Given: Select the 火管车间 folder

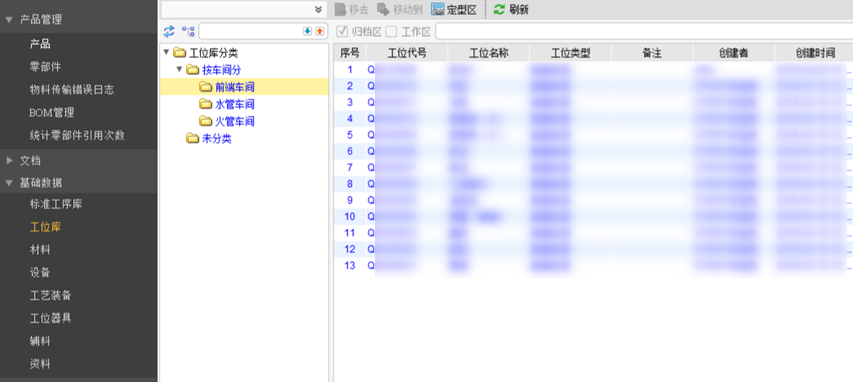Looking at the screenshot, I should (234, 121).
